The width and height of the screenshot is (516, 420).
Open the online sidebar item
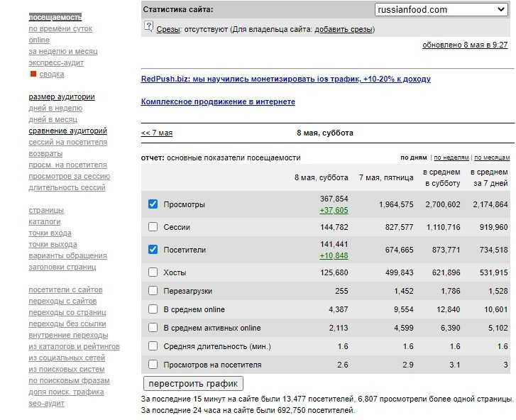[39, 40]
